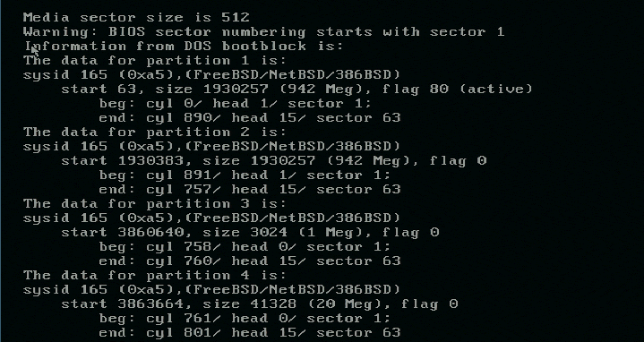
Task: Click the 'start 3860640, size 3024' line
Action: [250, 233]
